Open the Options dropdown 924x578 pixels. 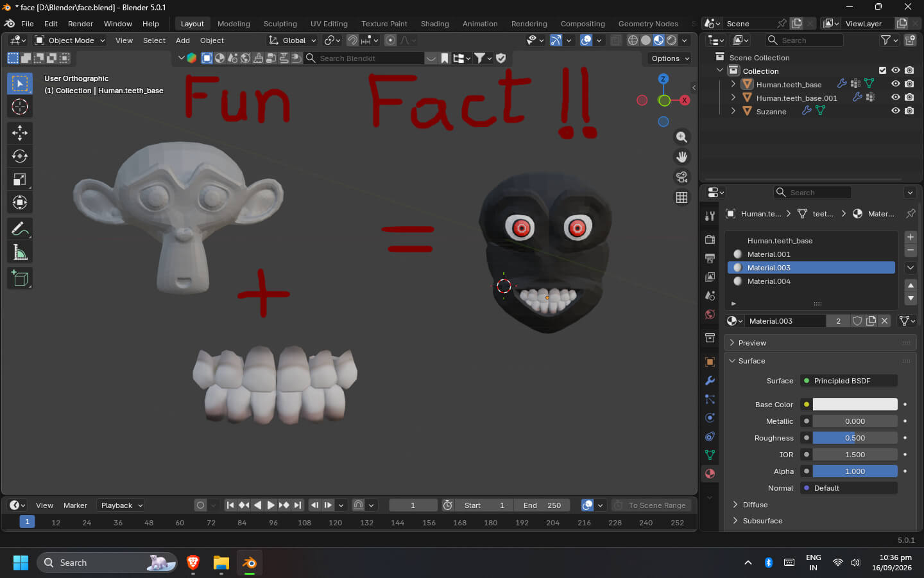click(x=669, y=58)
